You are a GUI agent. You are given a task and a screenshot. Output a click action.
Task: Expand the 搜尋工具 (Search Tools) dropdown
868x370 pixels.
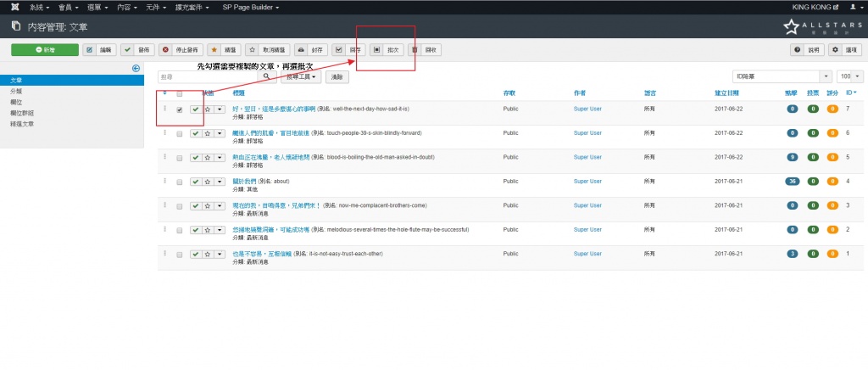tap(303, 76)
